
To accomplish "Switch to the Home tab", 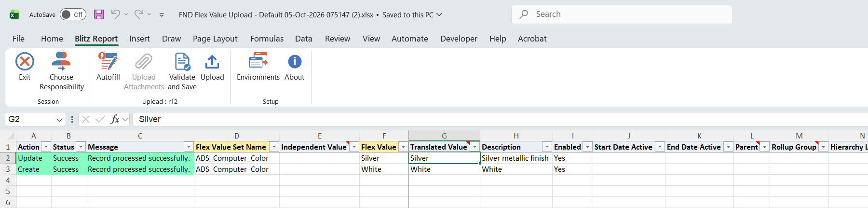I will tap(52, 39).
